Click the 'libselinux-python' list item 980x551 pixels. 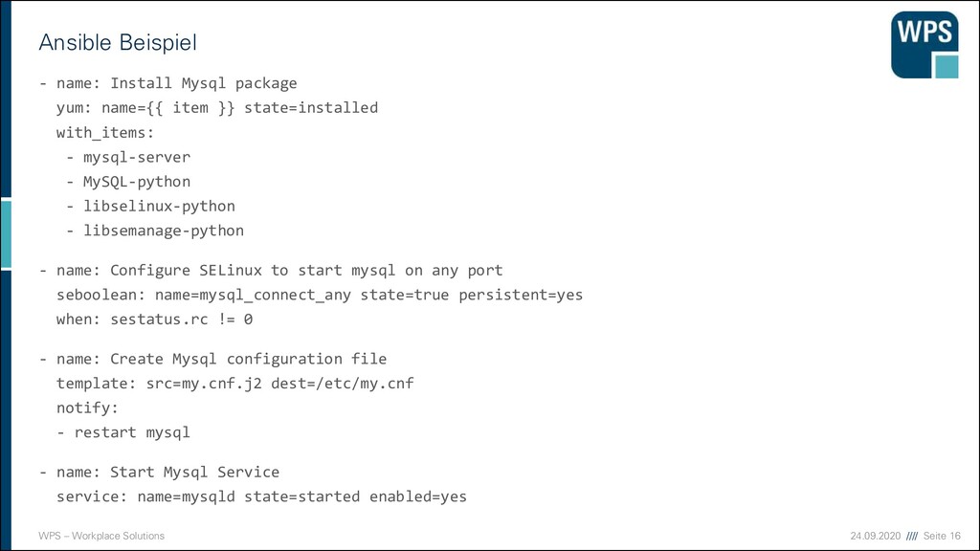click(150, 207)
